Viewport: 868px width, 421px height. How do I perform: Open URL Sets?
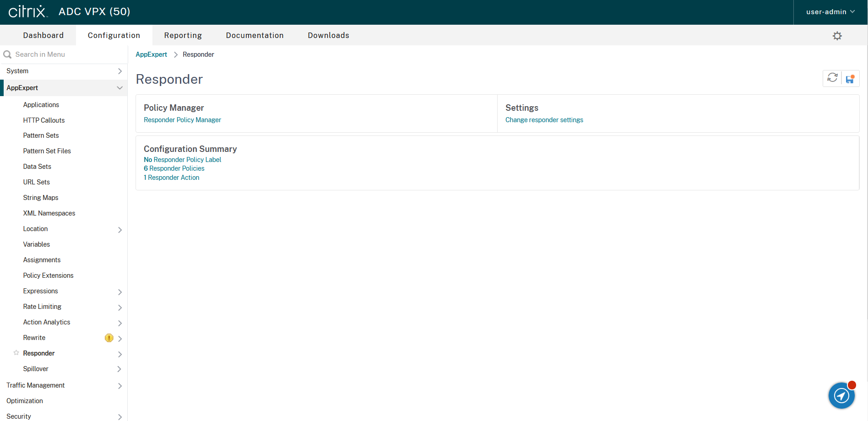37,182
